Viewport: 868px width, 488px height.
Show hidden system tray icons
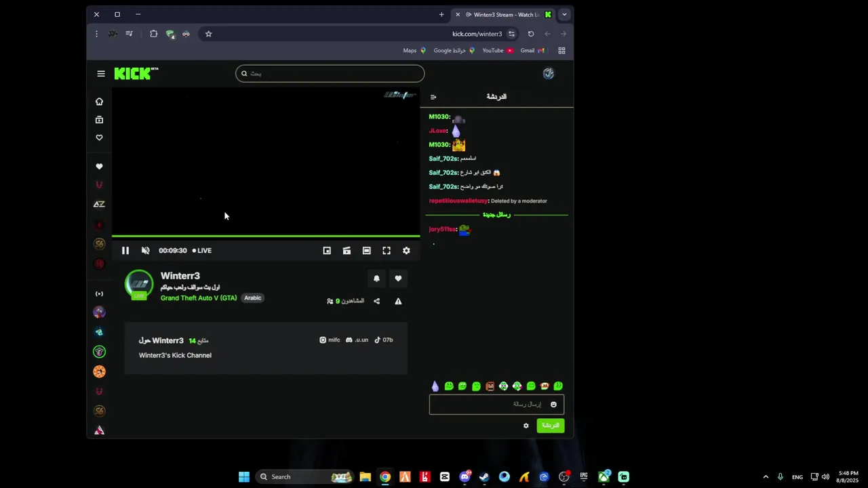[766, 477]
